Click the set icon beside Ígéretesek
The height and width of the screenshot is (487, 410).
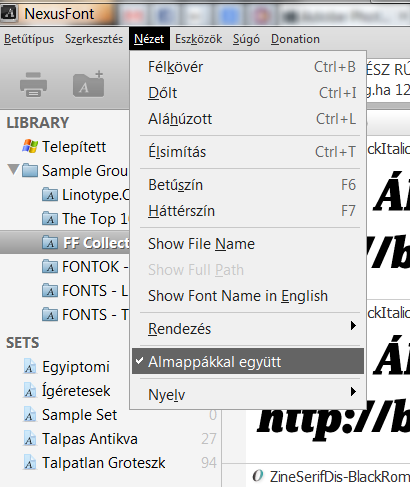coord(30,391)
